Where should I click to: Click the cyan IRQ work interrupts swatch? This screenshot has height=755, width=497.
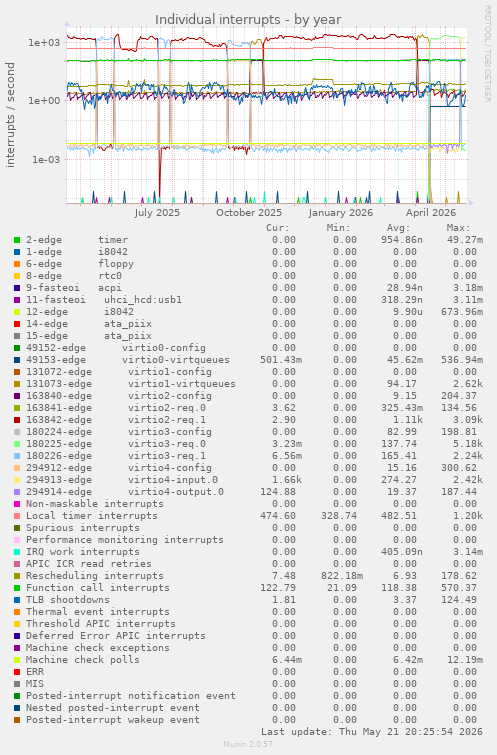click(17, 552)
